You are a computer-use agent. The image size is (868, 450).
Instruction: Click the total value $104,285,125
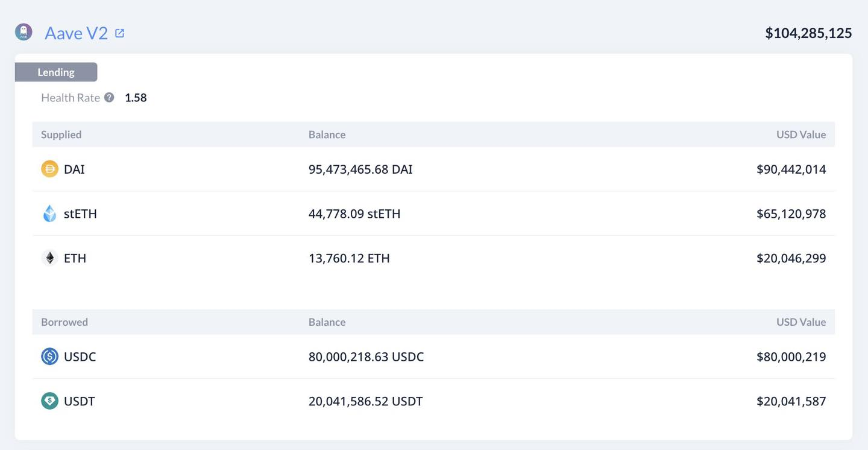[808, 33]
